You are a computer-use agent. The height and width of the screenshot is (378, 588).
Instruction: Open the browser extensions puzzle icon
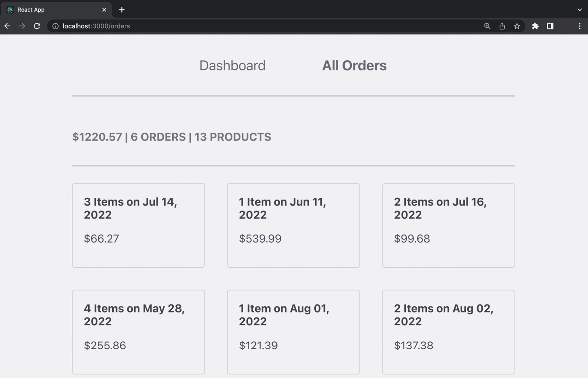(x=535, y=26)
